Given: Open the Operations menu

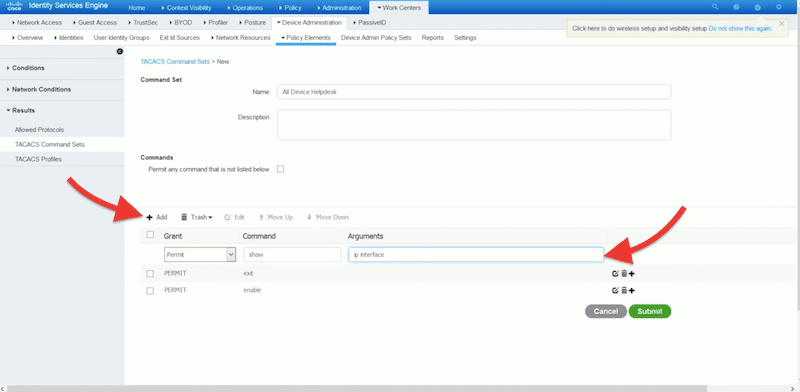Looking at the screenshot, I should [244, 8].
